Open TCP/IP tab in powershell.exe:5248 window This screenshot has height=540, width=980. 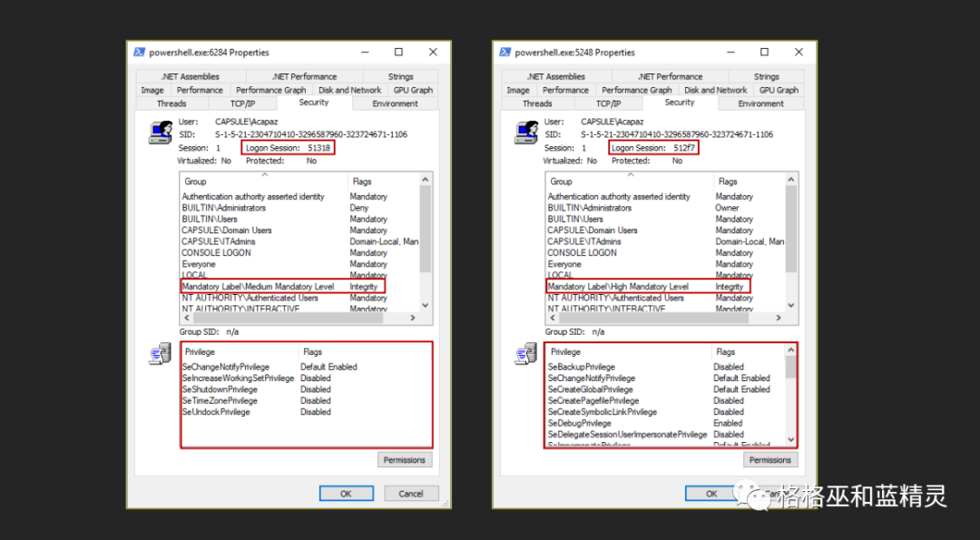click(x=608, y=103)
